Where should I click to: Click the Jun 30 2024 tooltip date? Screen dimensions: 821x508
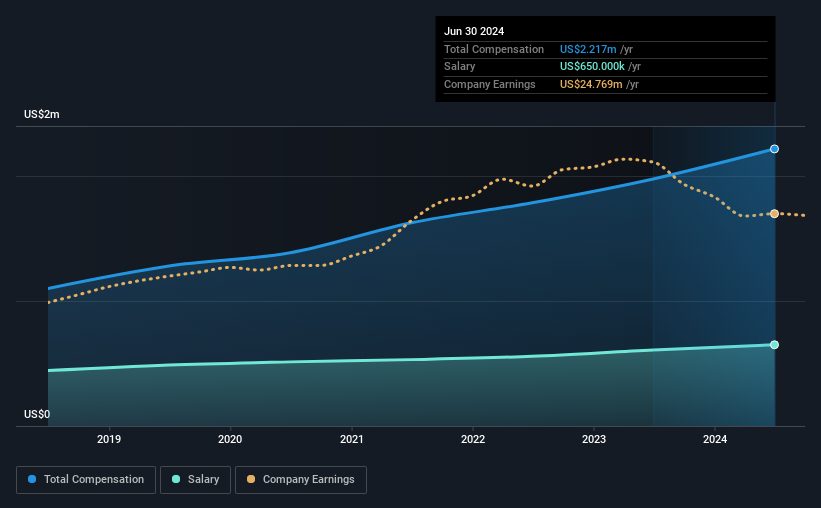[474, 31]
